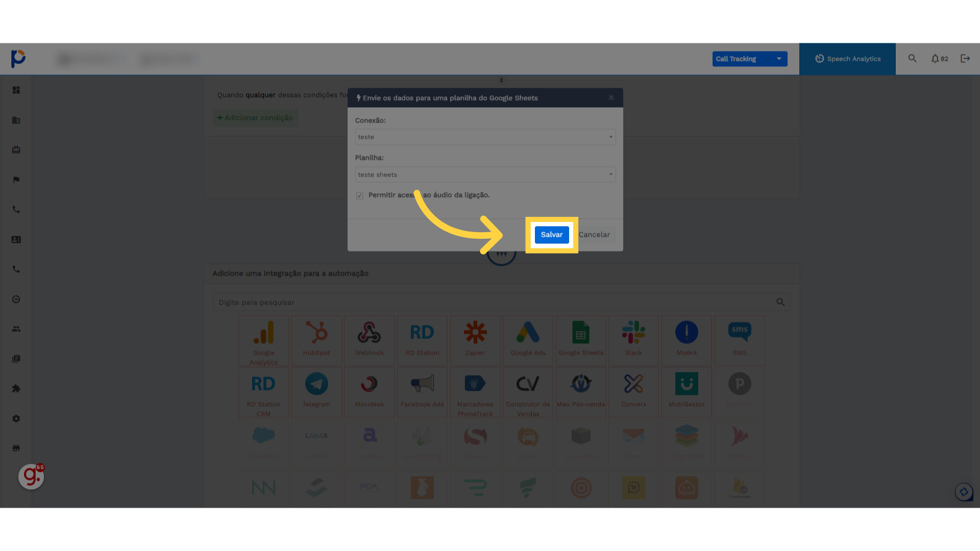Open the Planilha dropdown
This screenshot has height=551, width=980.
tap(485, 174)
